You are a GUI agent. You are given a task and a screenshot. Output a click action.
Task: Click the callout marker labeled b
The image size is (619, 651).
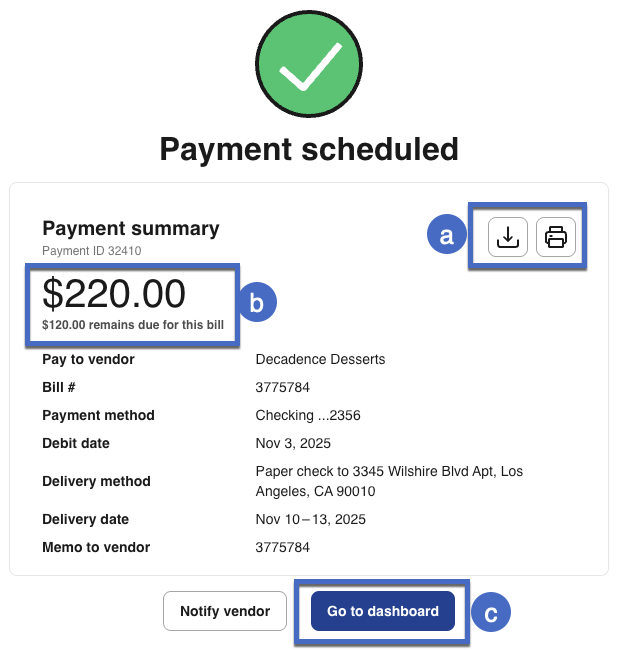(x=256, y=303)
